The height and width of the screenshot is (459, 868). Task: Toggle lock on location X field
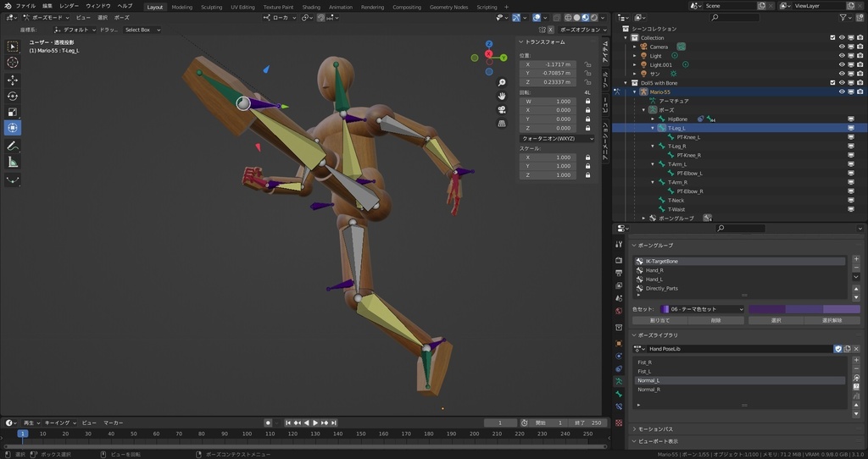(587, 64)
